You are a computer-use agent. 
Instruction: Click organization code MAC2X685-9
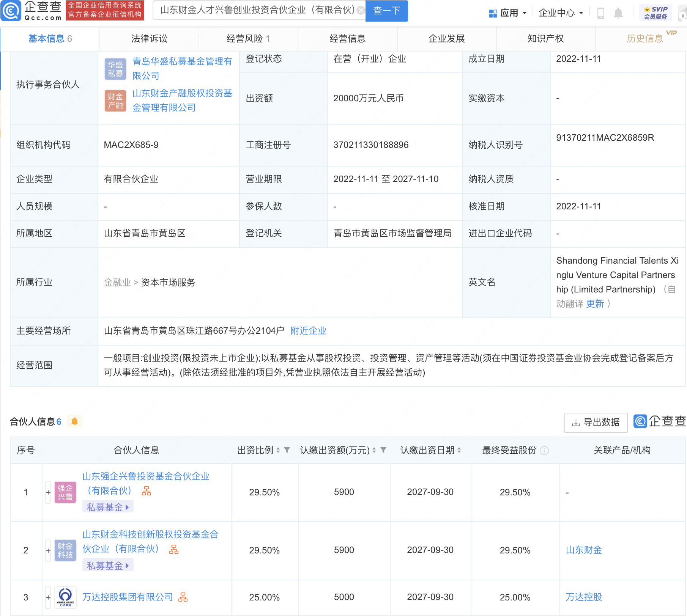(131, 145)
